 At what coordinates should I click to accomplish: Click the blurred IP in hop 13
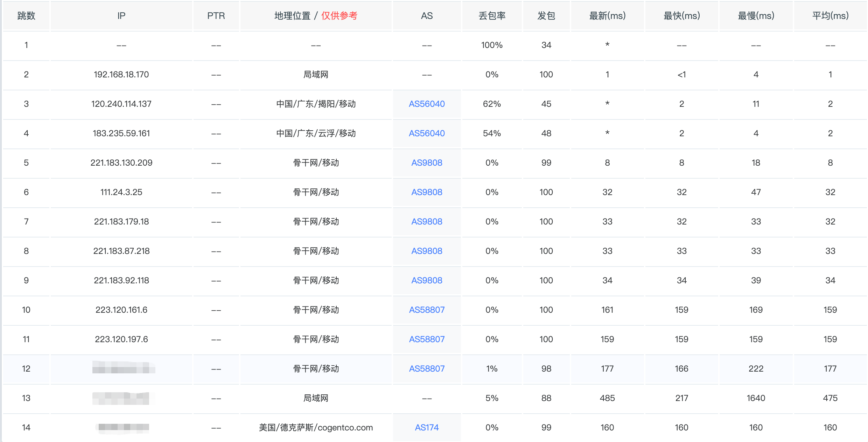pos(121,398)
